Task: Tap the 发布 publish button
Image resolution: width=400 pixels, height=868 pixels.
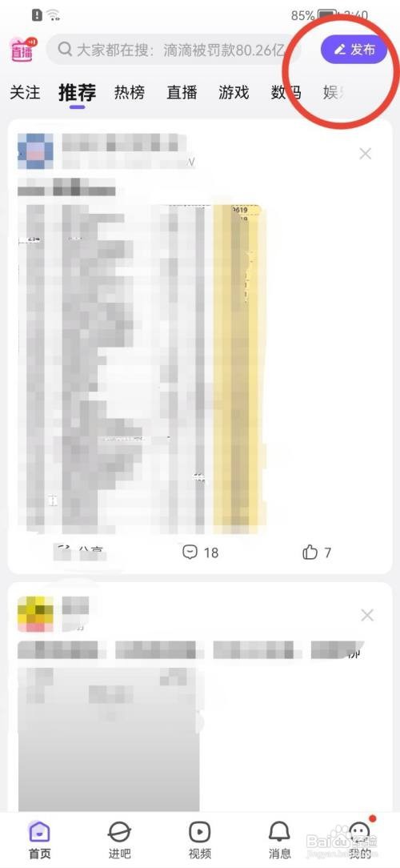Action: pos(354,50)
